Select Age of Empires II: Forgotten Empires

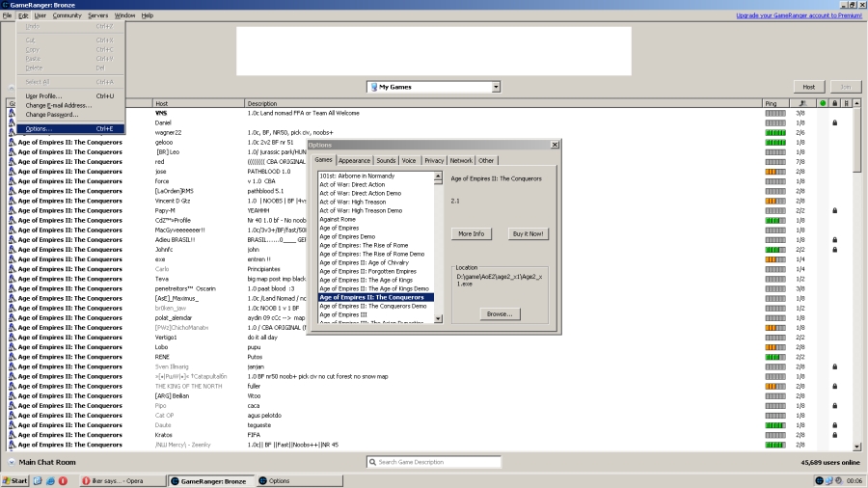point(376,271)
